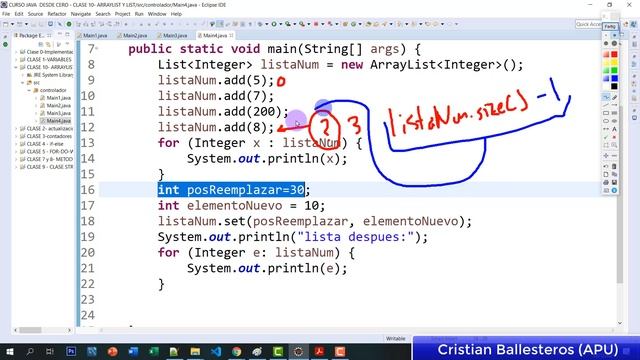The width and height of the screenshot is (640, 360).
Task: Expand the CLASE 3-contadores project
Action: pyautogui.click(x=16, y=136)
